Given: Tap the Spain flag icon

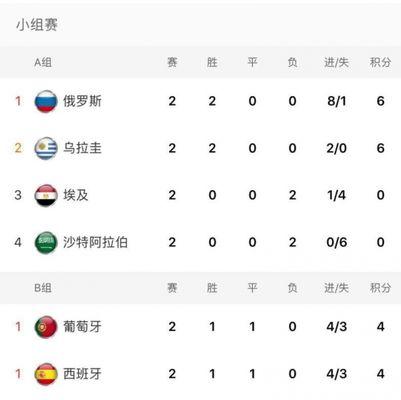Looking at the screenshot, I should [46, 374].
